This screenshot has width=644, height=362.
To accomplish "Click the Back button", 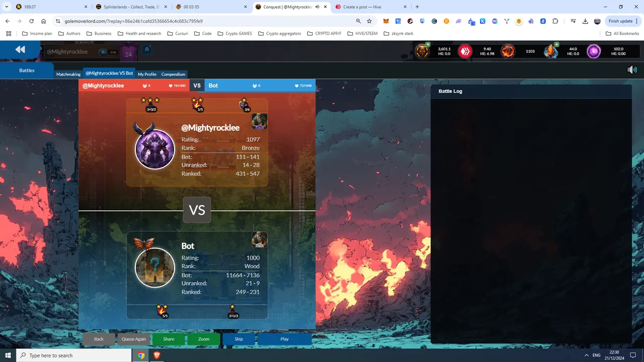I will [99, 339].
